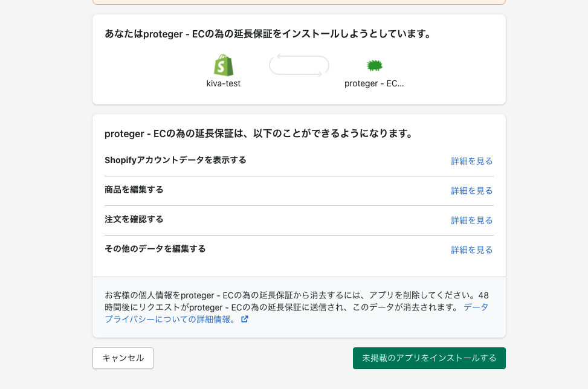Image resolution: width=588 pixels, height=389 pixels.
Task: Click the Shopify bag icon above kiva-test
Action: [x=224, y=65]
